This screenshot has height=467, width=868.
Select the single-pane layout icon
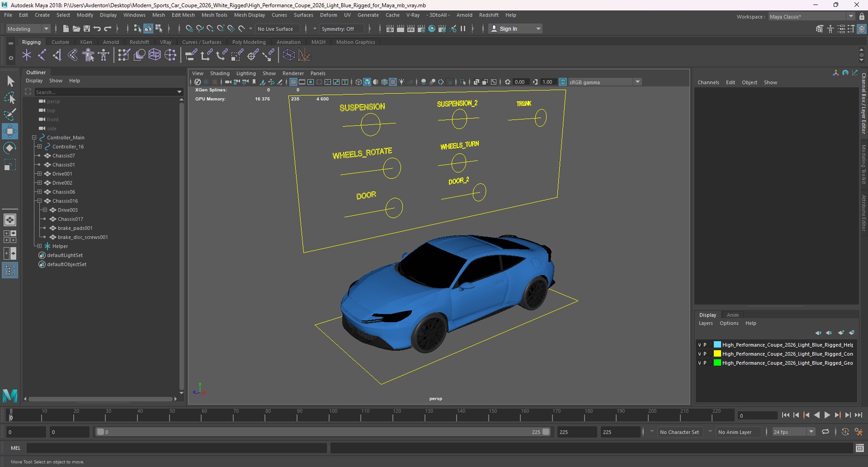(x=10, y=220)
